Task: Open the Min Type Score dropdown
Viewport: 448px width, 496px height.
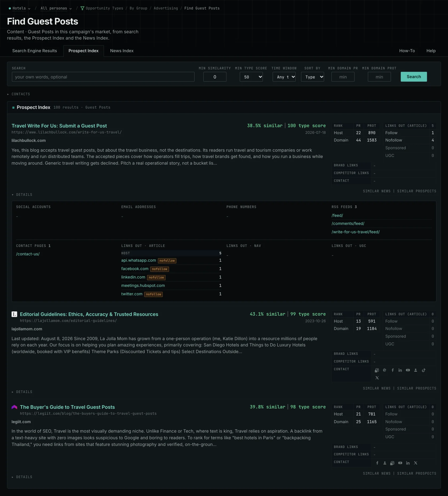Action: point(251,77)
